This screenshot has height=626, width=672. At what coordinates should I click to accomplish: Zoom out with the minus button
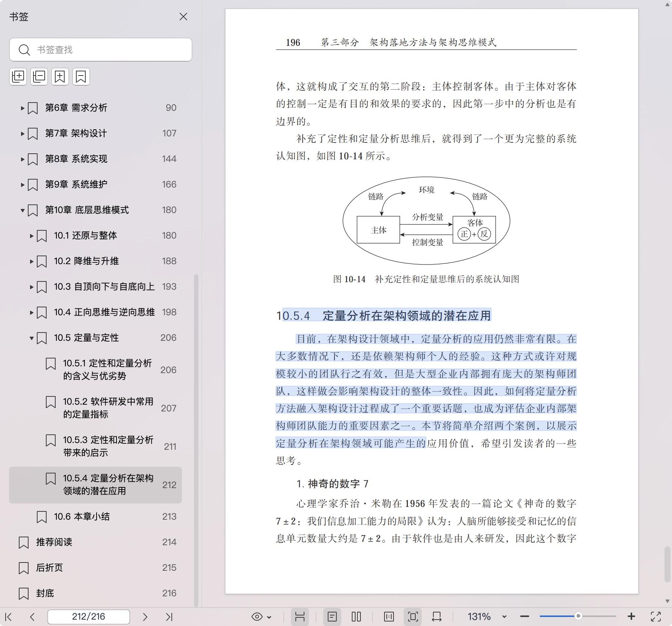coord(525,617)
